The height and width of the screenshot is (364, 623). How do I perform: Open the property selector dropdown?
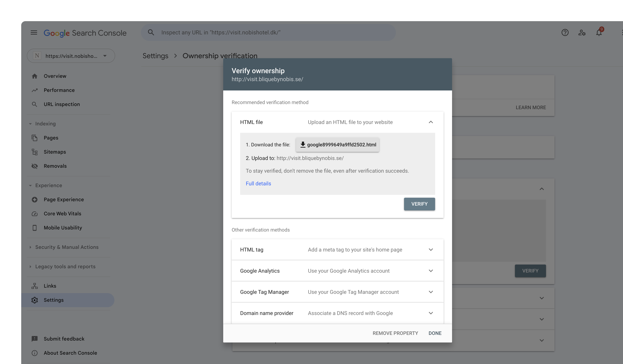pos(71,56)
